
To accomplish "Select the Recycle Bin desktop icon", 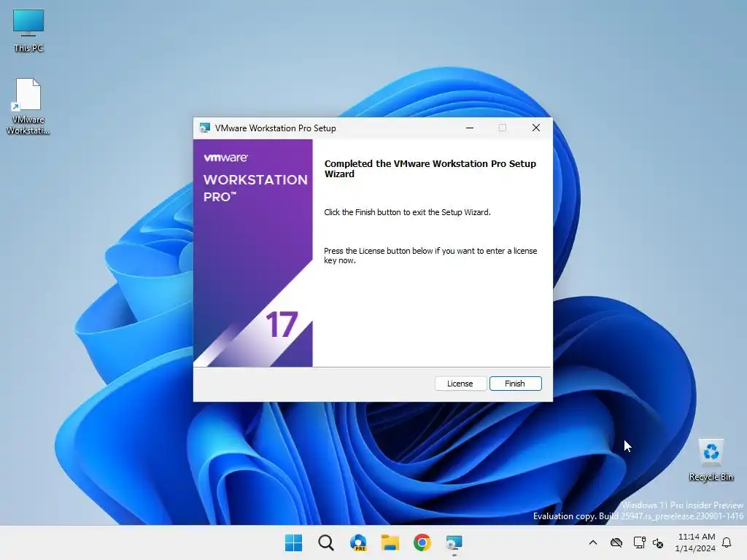I will [x=711, y=460].
